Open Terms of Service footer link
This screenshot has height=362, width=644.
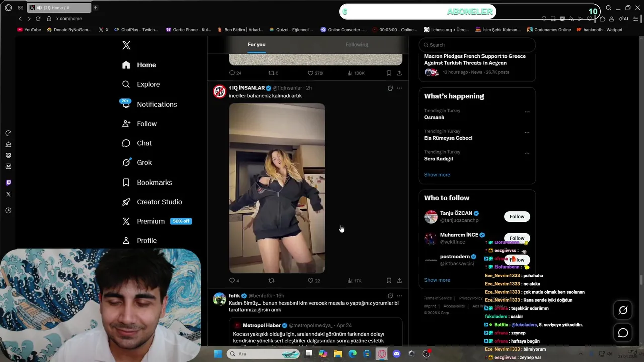[438, 298]
